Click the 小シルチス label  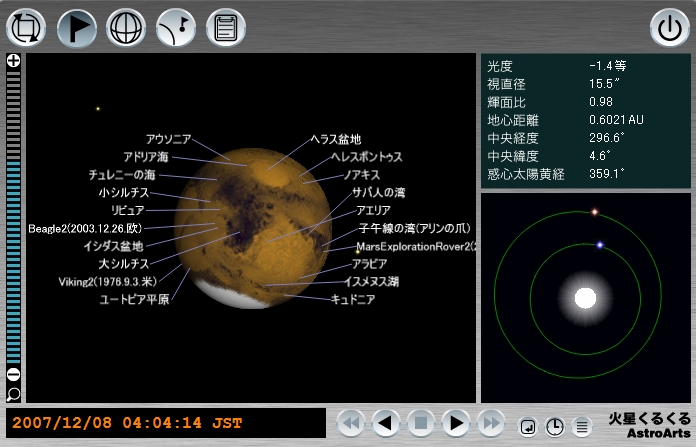pos(124,193)
